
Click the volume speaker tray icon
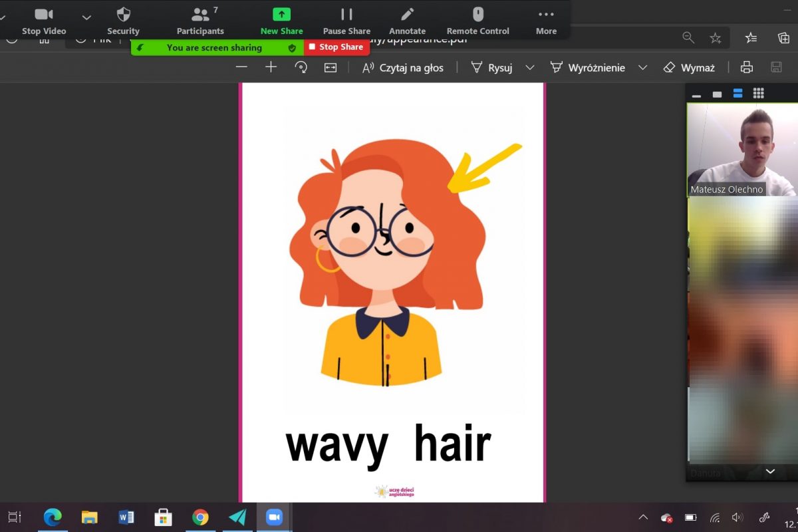point(737,517)
